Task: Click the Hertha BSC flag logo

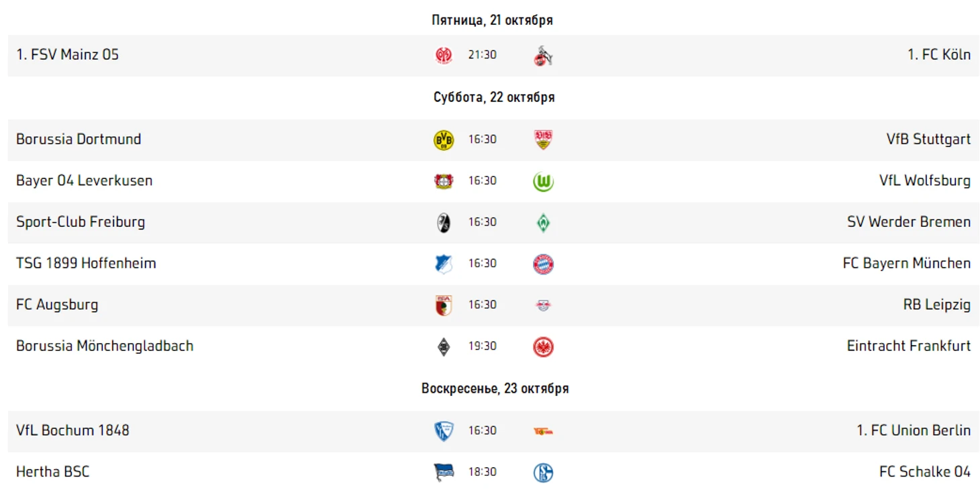Action: 444,473
